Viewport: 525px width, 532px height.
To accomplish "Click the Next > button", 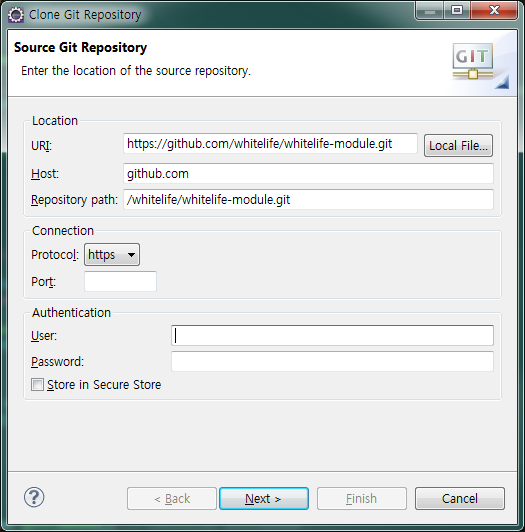I will tap(264, 499).
